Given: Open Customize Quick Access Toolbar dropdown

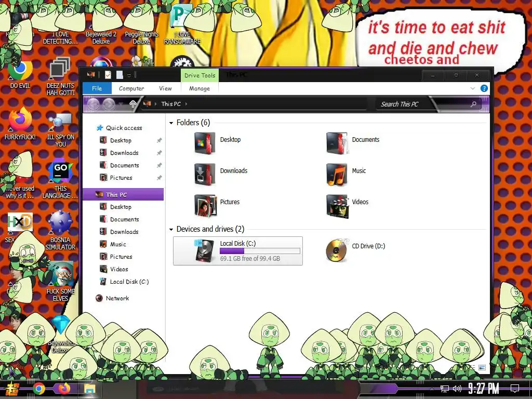Looking at the screenshot, I should point(129,75).
